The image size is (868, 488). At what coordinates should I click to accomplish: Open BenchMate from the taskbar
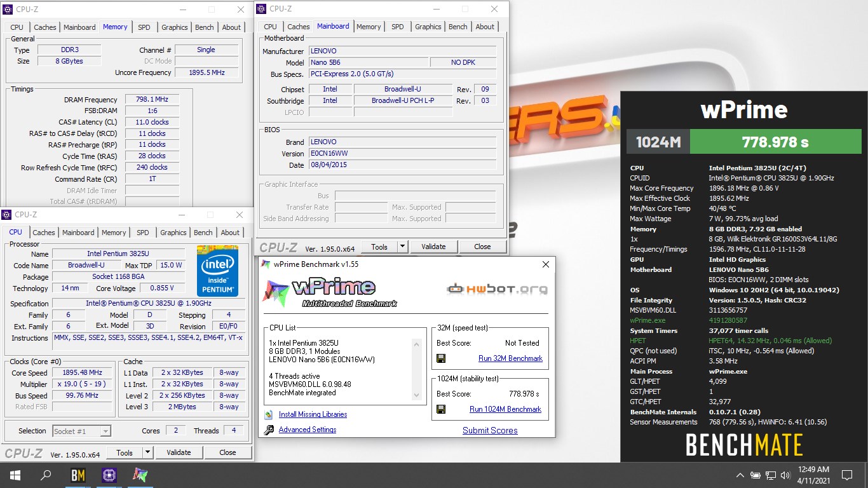[x=78, y=475]
